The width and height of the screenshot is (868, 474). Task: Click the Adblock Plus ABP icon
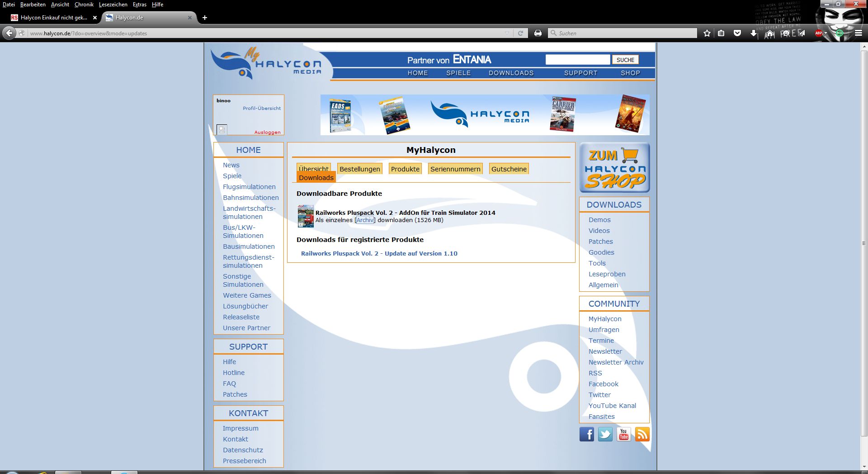coord(818,33)
